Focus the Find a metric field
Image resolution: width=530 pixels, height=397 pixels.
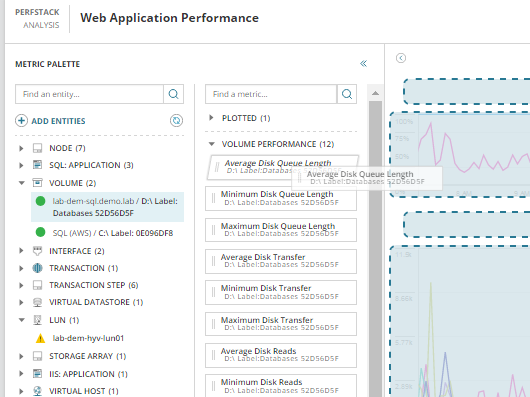point(271,94)
